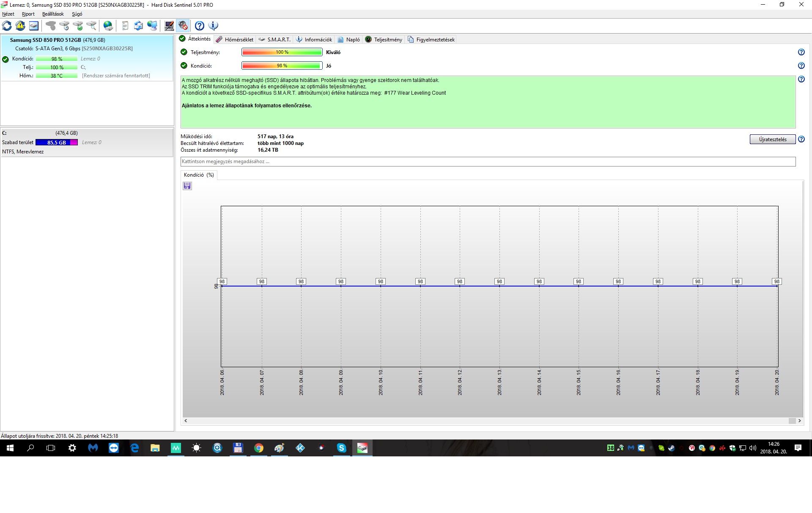Click the volume speaker icon in system tray
The width and height of the screenshot is (812, 513).
tap(752, 448)
